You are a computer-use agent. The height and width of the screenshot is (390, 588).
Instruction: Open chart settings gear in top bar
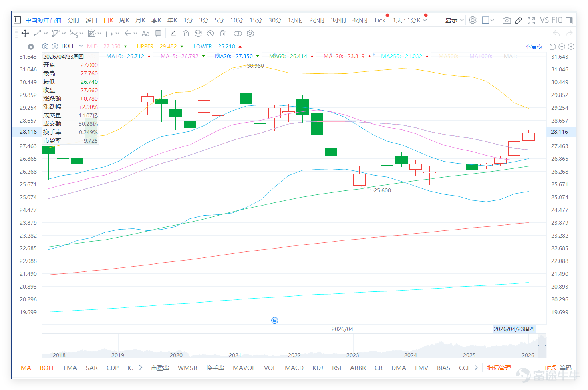(473, 20)
